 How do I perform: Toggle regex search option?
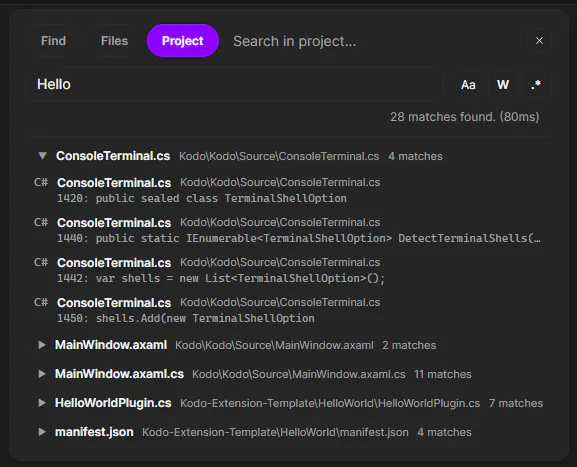point(536,85)
